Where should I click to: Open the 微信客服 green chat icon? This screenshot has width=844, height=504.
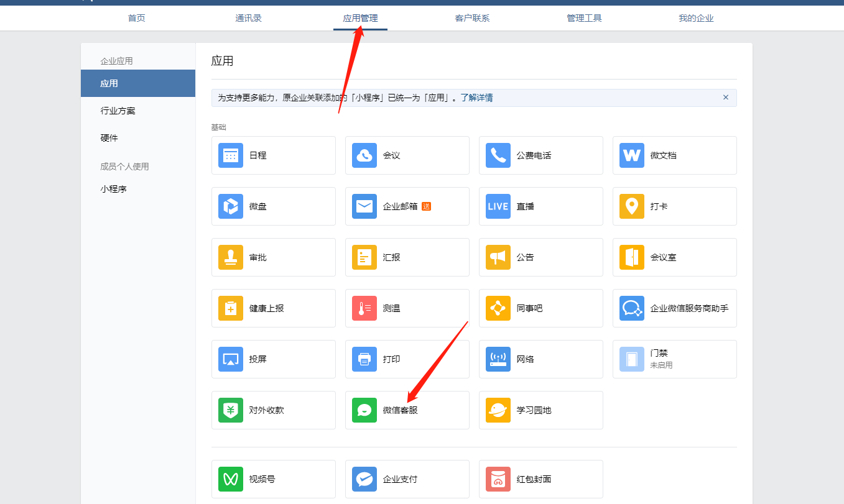[364, 410]
